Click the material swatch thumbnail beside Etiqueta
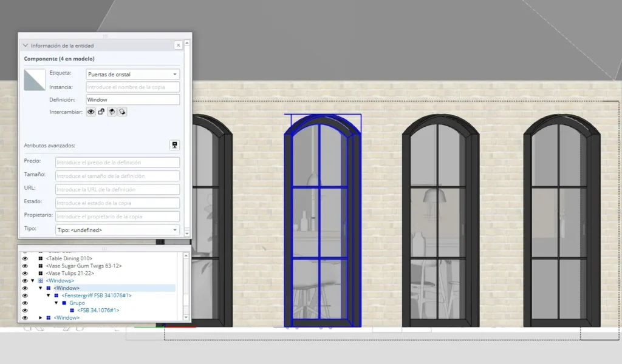The height and width of the screenshot is (364, 622). point(35,79)
